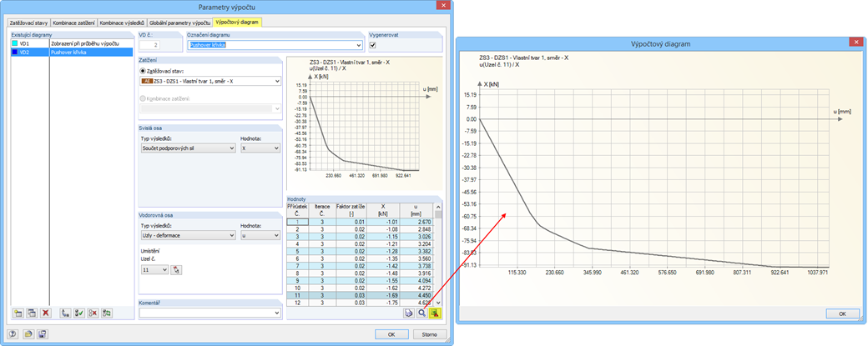Switch to the Kombinace výsledků tab
Screen dimensions: 868x346
122,23
